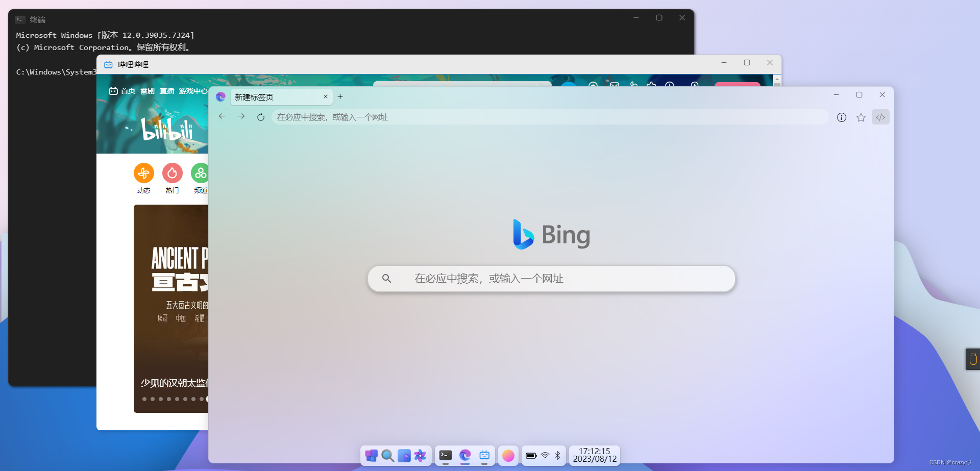980x471 pixels.
Task: Open the site info circle icon
Action: coord(842,117)
